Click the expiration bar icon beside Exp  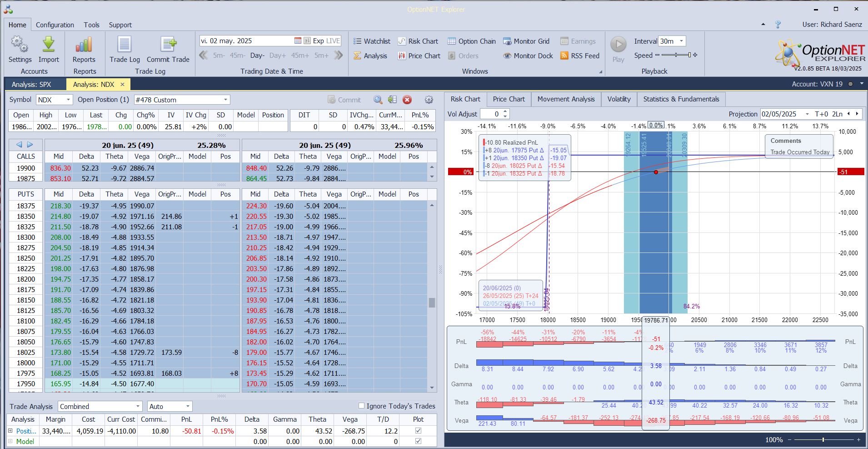[307, 40]
